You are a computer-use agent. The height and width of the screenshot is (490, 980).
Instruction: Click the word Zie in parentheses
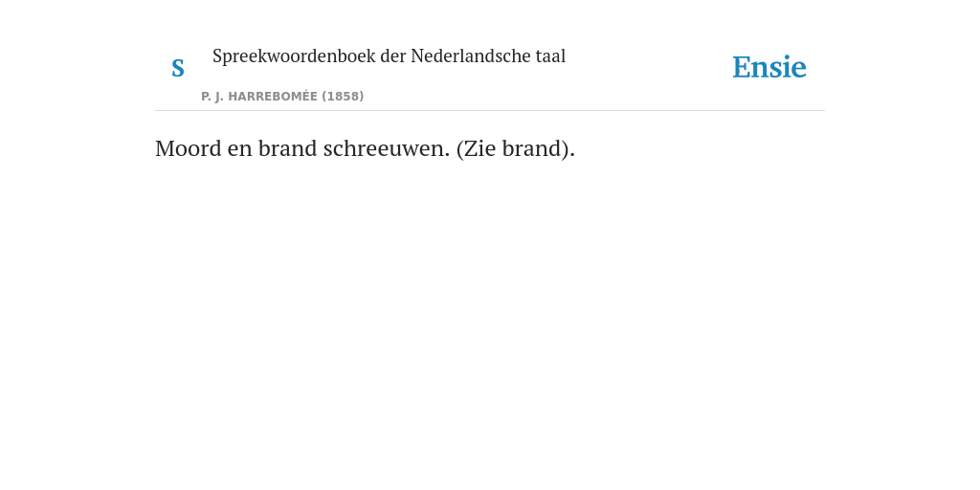click(x=479, y=148)
